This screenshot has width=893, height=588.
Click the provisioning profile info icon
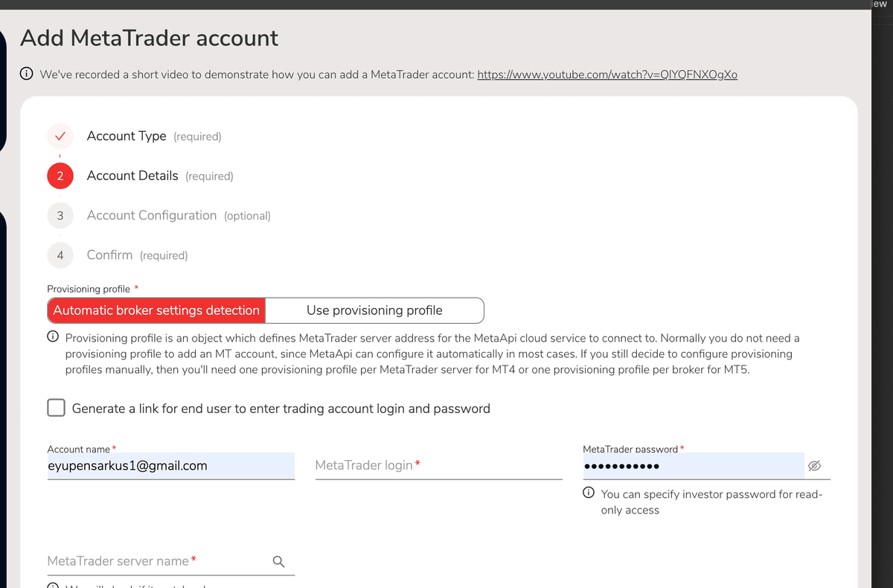pos(53,337)
